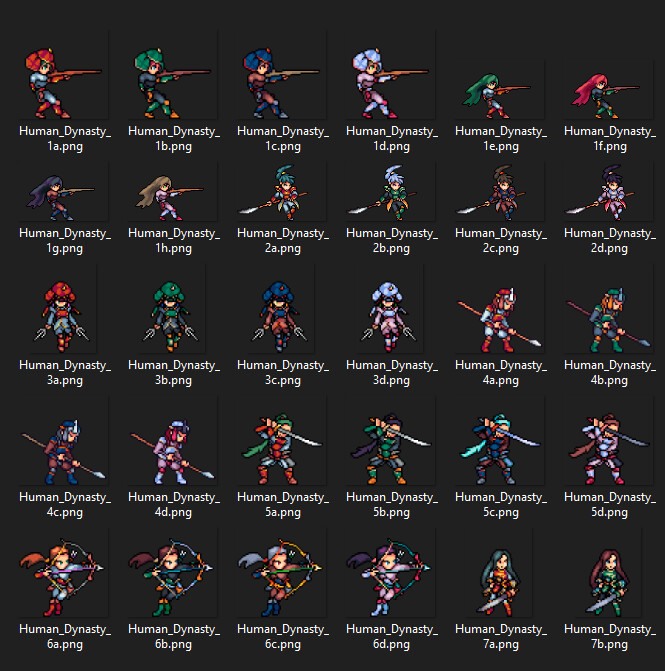Open the Human_Dynasty_7a.png sprite
Viewport: 665px width, 671px height.
pyautogui.click(x=500, y=580)
